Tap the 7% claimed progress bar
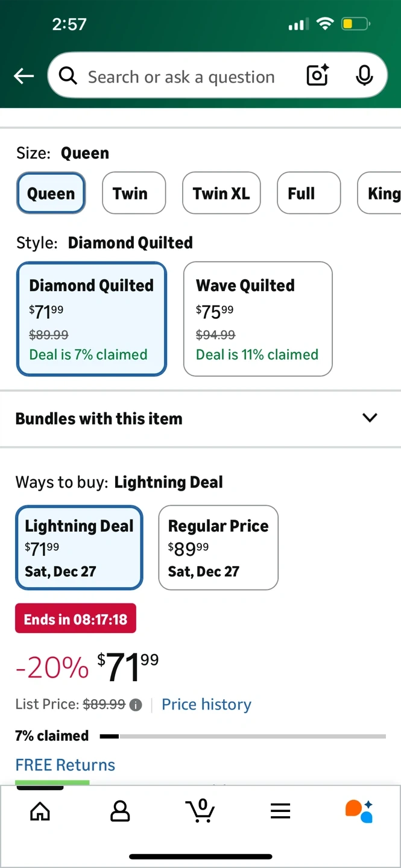 [x=242, y=736]
